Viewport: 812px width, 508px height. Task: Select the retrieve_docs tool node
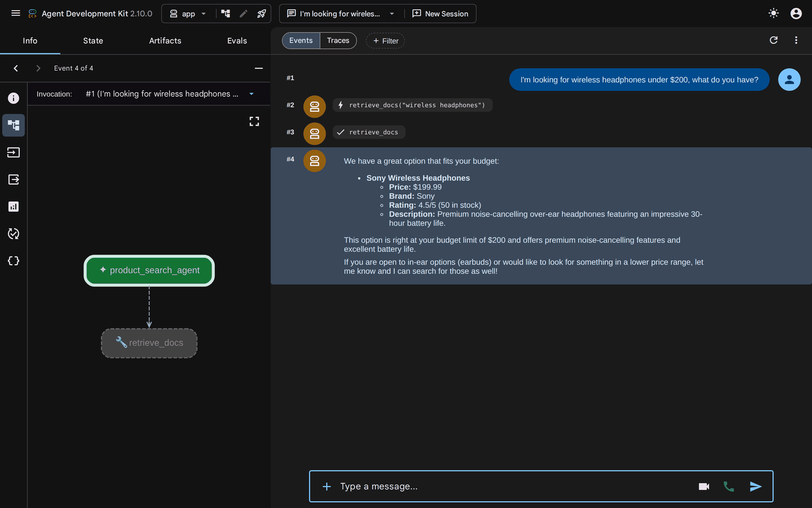point(149,343)
